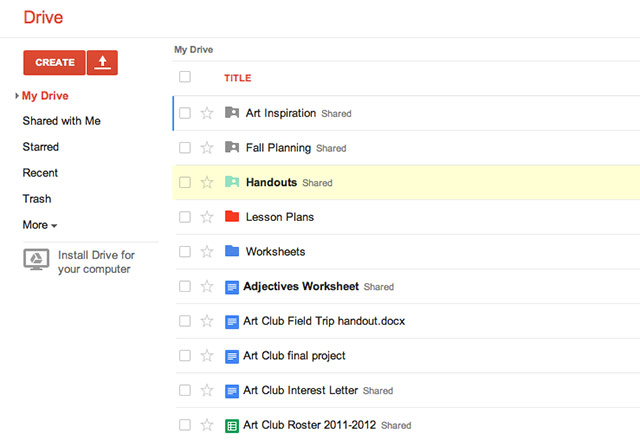The height and width of the screenshot is (440, 640).
Task: Open the Recent files view
Action: click(x=41, y=173)
